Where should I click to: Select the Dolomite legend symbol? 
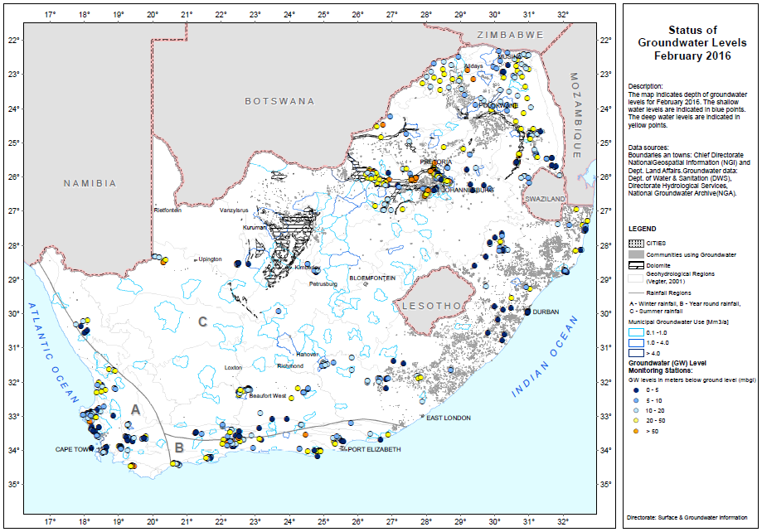636,265
